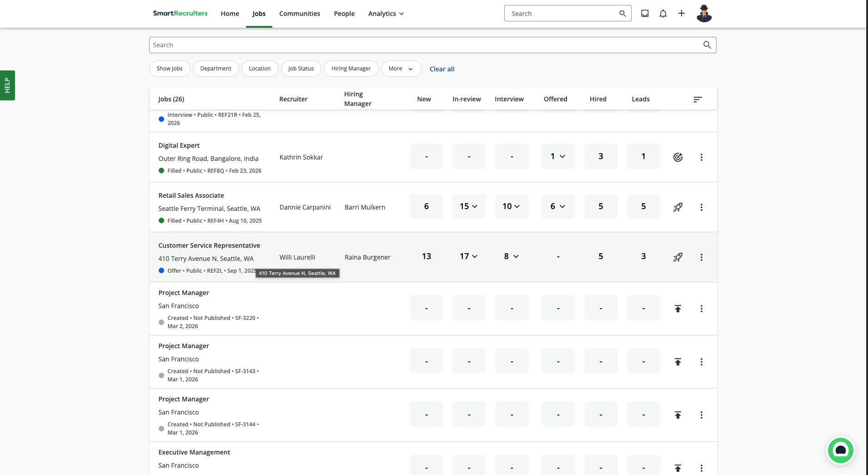Click recruiter name Dannie Carpanini
This screenshot has width=868, height=475.
[305, 207]
